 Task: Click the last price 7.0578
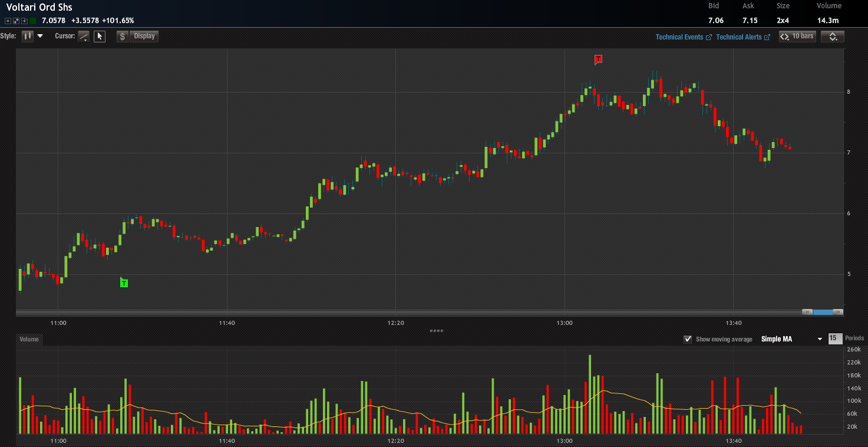click(54, 21)
